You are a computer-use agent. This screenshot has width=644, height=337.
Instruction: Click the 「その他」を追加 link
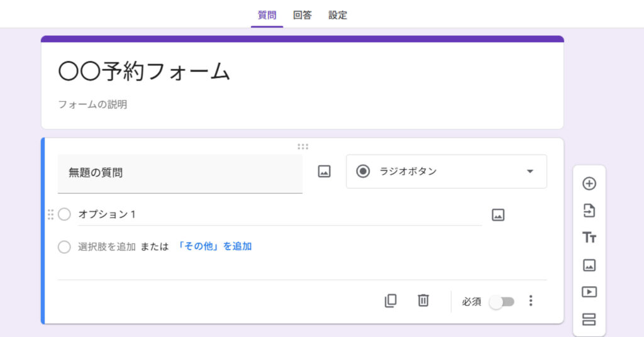pyautogui.click(x=214, y=246)
